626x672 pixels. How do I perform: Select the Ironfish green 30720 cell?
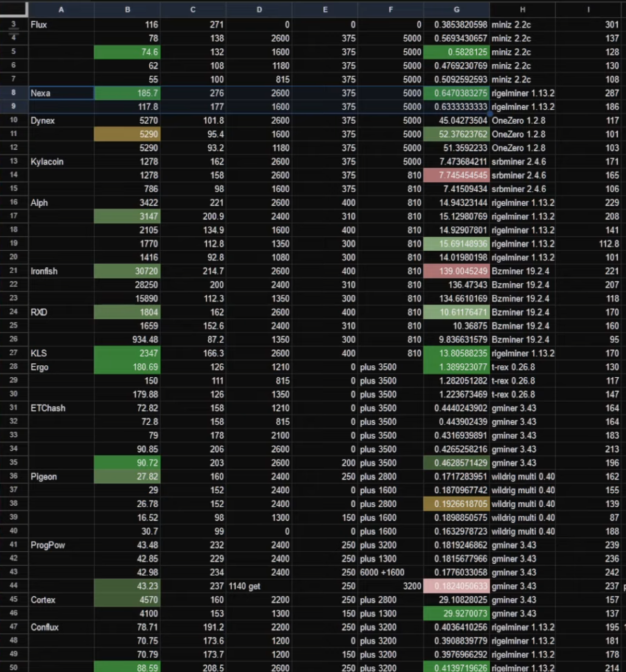[x=127, y=270]
